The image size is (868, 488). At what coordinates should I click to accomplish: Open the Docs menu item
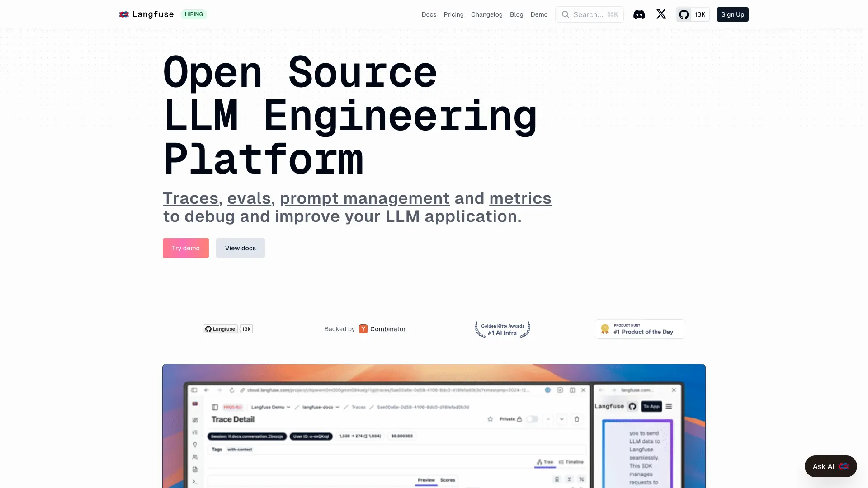click(429, 14)
